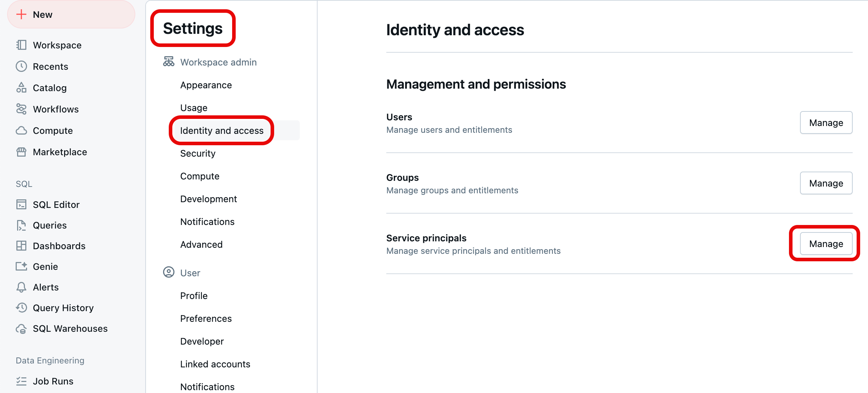Open Identity and access settings
This screenshot has width=868, height=393.
pyautogui.click(x=222, y=131)
